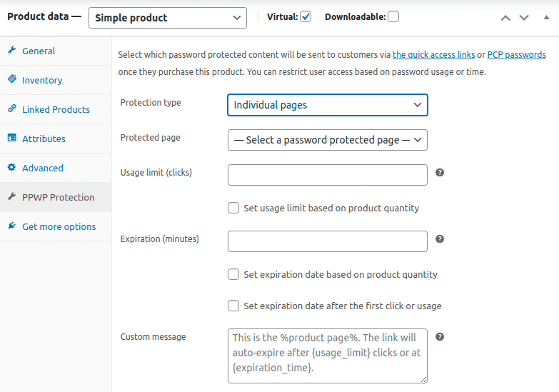The image size is (559, 392).
Task: Open the Attributes tab
Action: click(x=44, y=139)
